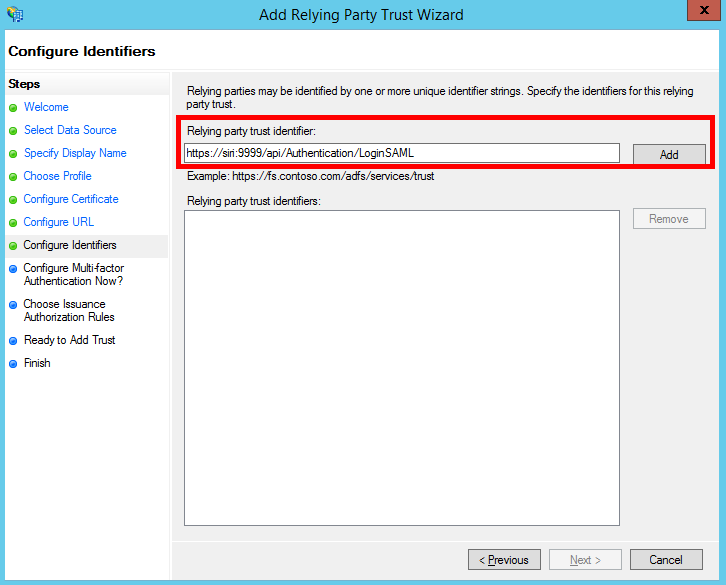Open Configure Certificate step

click(x=71, y=199)
